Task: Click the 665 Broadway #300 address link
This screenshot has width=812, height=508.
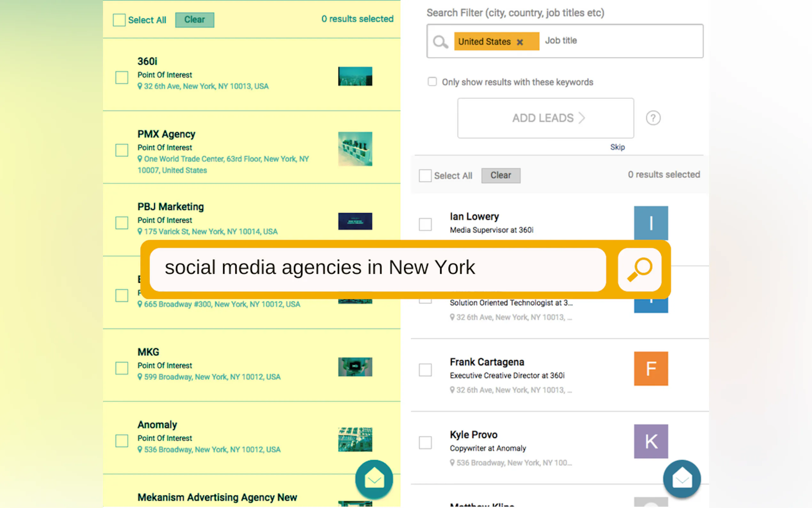Action: click(222, 304)
